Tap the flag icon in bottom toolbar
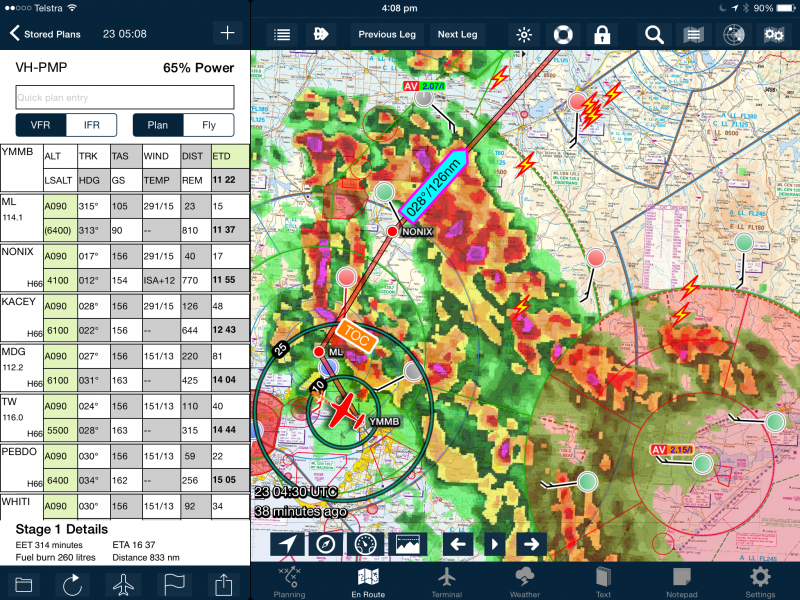Viewport: 800px width, 600px height. tap(174, 585)
